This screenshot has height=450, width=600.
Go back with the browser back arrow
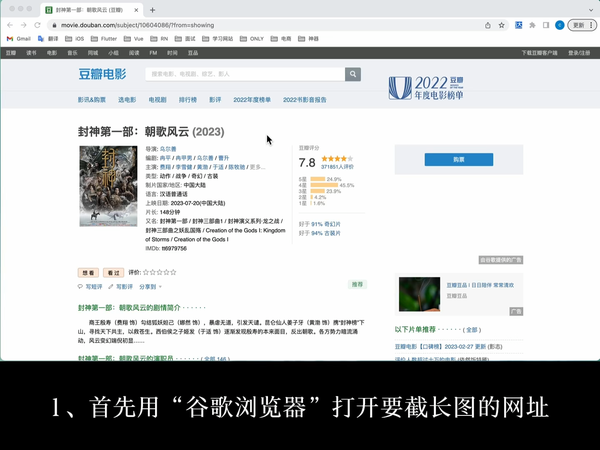click(10, 25)
